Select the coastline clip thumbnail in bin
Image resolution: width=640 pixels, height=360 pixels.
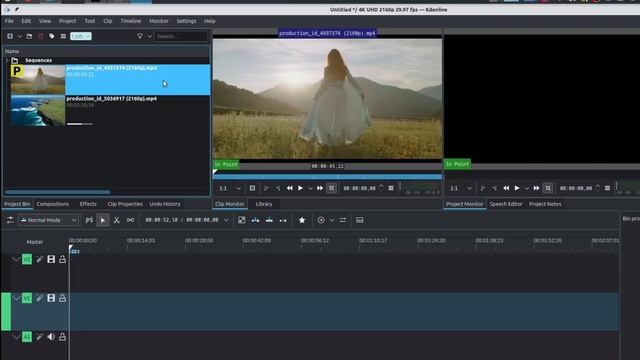pyautogui.click(x=38, y=111)
